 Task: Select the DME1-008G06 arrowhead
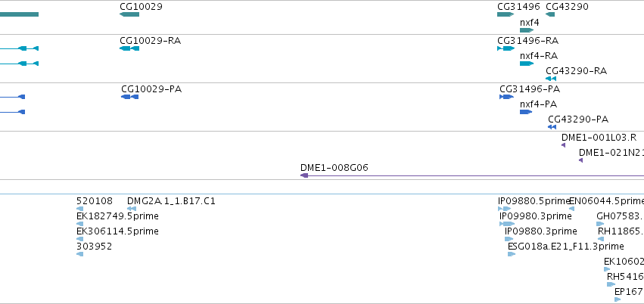[304, 175]
